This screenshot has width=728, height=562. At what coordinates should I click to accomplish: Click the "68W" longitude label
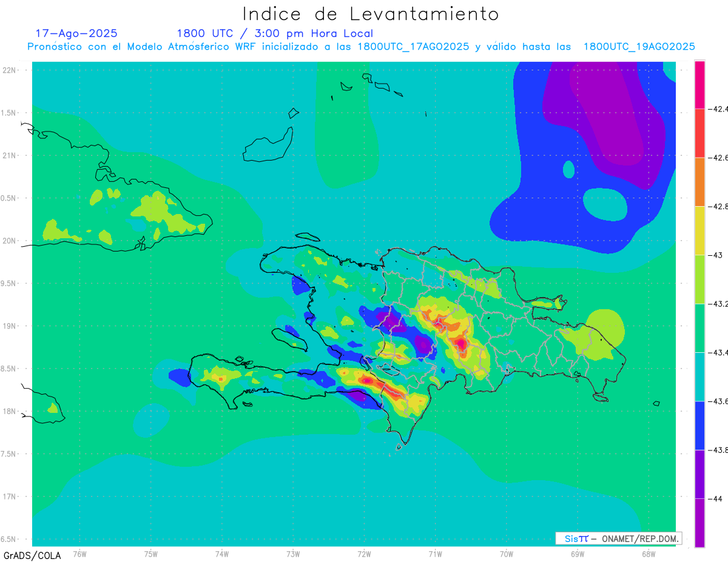649,554
